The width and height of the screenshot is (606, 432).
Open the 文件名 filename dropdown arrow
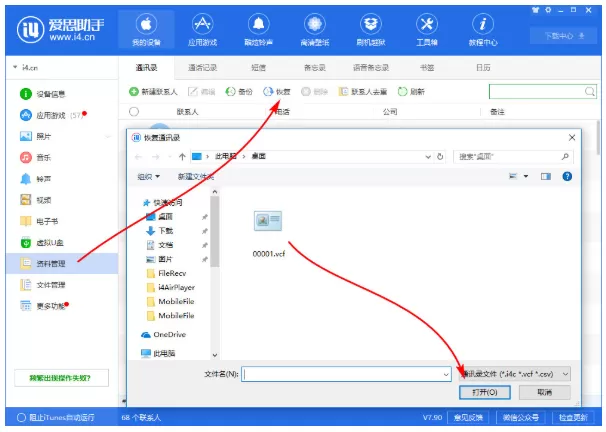pyautogui.click(x=446, y=374)
